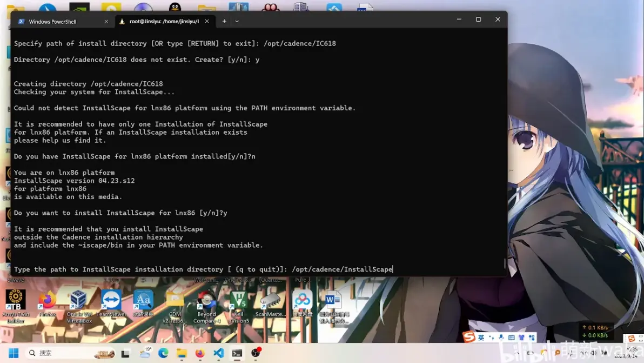Select the Word document desktop icon
This screenshot has width=644, height=363.
click(x=334, y=306)
